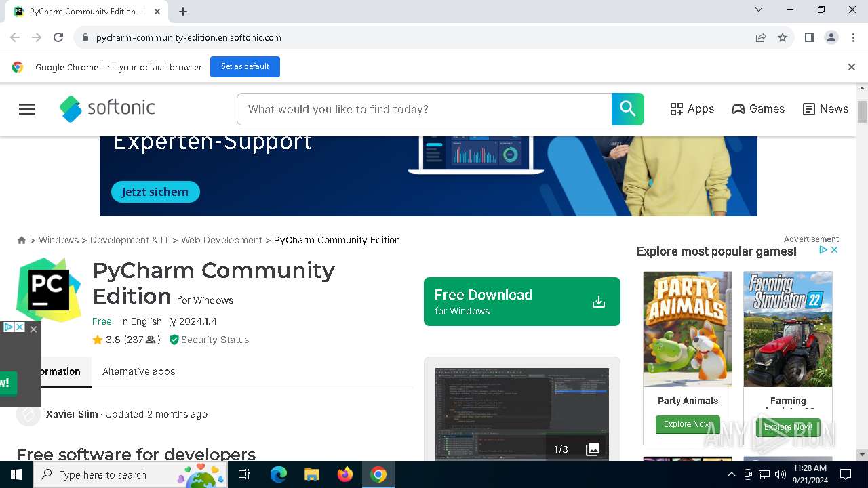868x488 pixels.
Task: Open the Party Animals game image
Action: pyautogui.click(x=688, y=329)
